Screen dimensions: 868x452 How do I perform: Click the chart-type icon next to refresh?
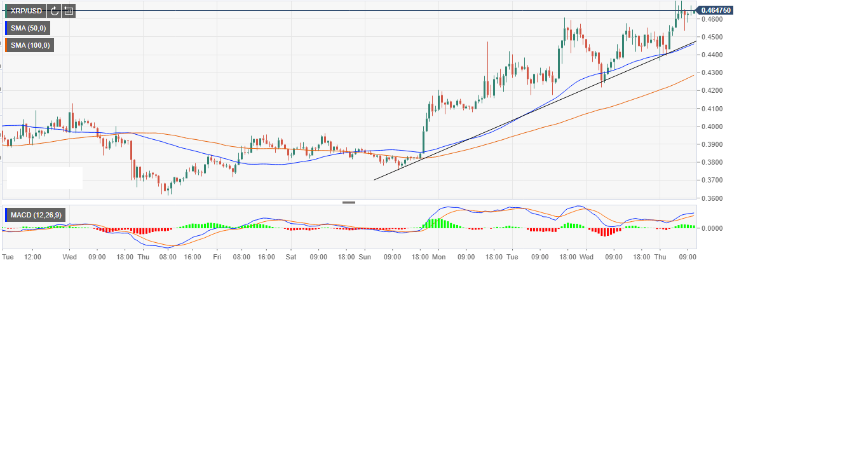pos(69,11)
